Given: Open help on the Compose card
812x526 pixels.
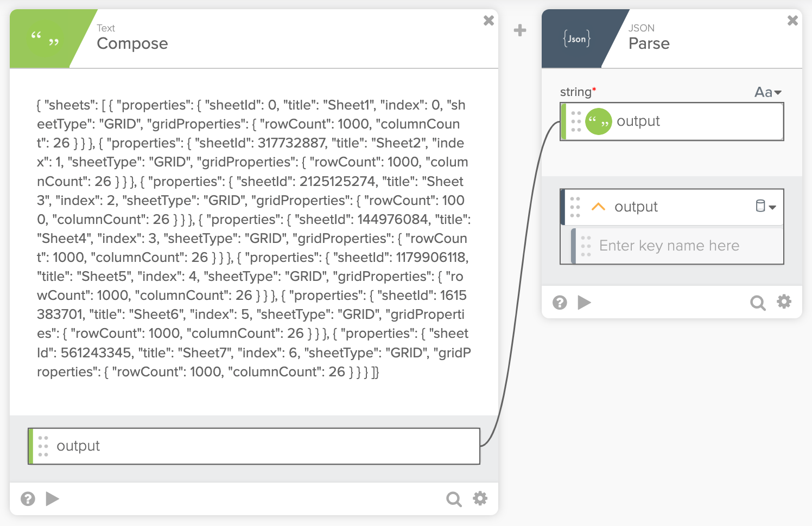Looking at the screenshot, I should point(28,498).
